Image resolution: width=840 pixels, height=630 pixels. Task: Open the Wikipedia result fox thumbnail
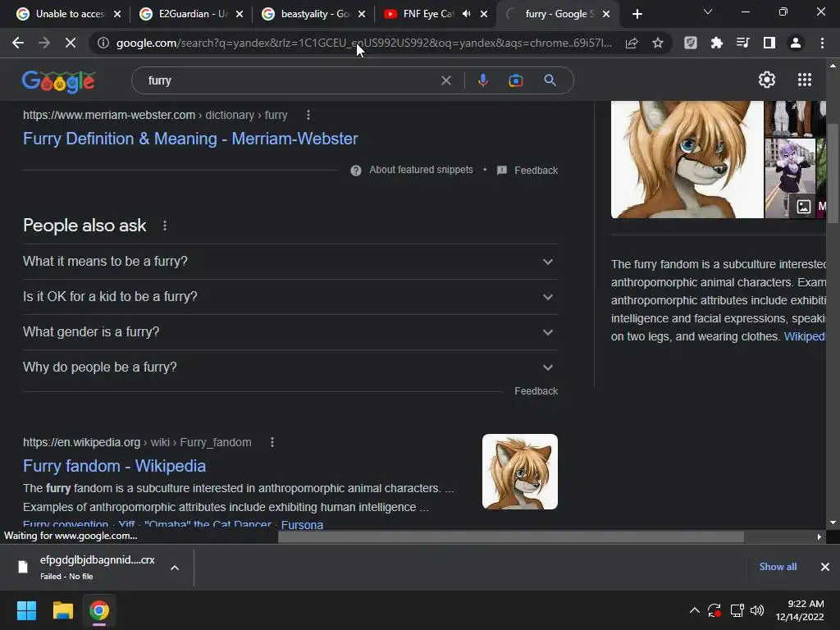519,472
